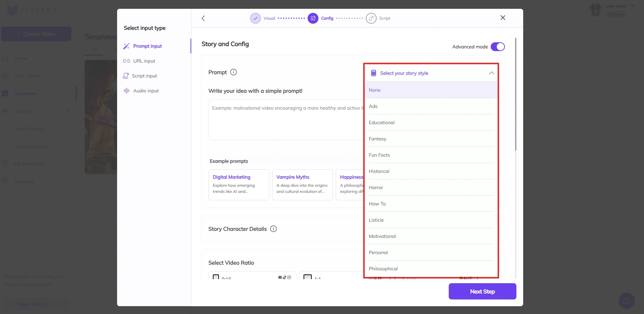Open Templates in the sidebar

pyautogui.click(x=25, y=93)
